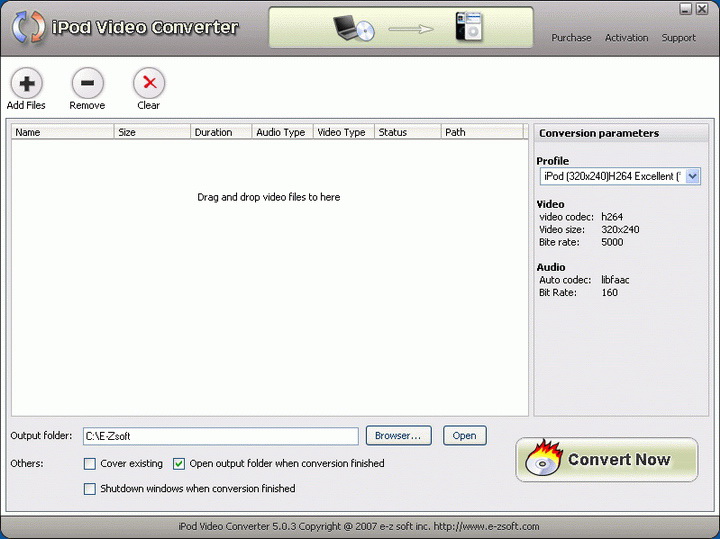Click the copyright text in status bar
This screenshot has width=720, height=539.
[x=359, y=526]
